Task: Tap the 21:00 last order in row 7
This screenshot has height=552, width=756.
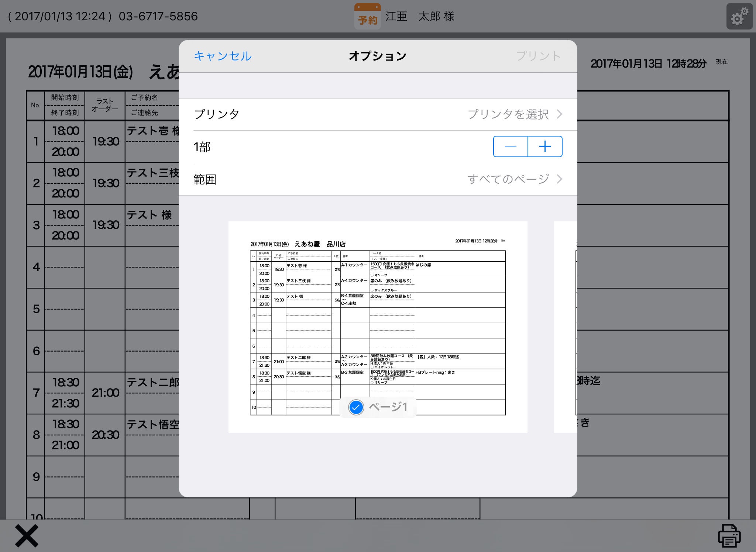Action: 106,393
